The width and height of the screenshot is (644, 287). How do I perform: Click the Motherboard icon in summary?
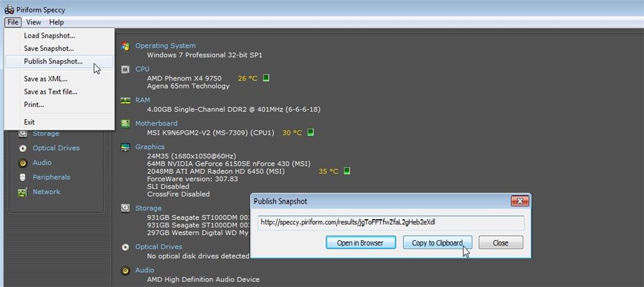click(x=125, y=124)
